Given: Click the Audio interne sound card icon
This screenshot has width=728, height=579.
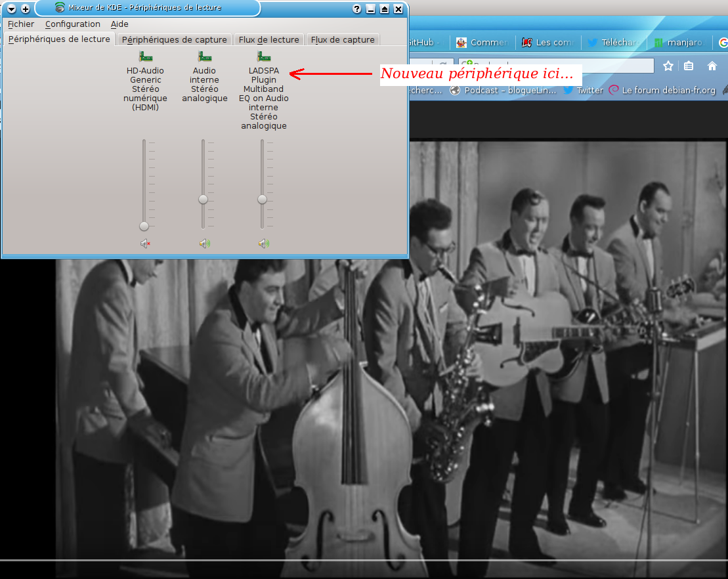Looking at the screenshot, I should click(204, 56).
